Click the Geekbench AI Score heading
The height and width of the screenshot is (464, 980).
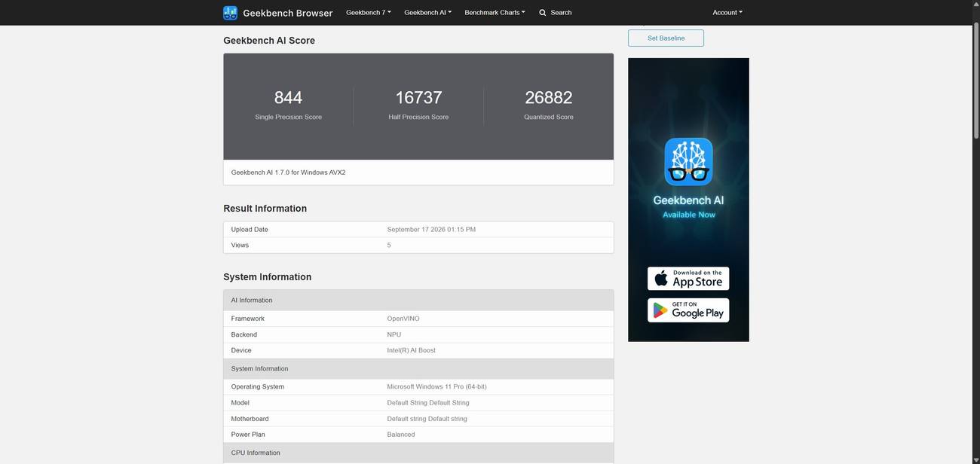(269, 41)
